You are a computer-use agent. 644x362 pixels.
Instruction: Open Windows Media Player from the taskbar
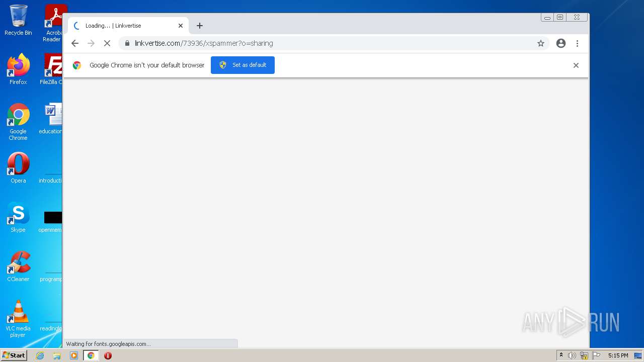point(74,355)
